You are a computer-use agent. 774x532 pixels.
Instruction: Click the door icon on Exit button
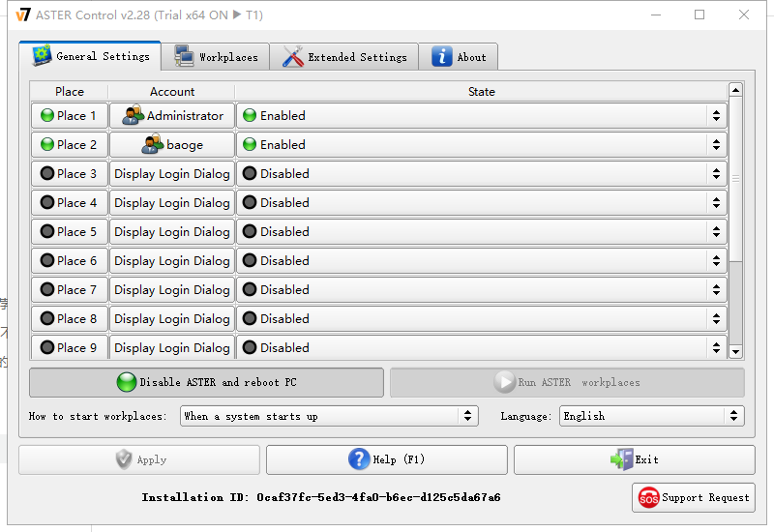(622, 458)
